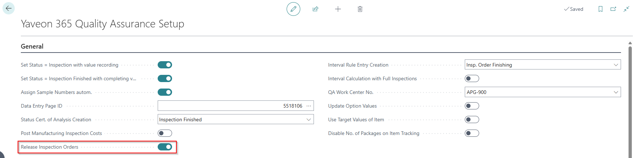
Task: Click QA Work Center No. label
Action: 351,92
